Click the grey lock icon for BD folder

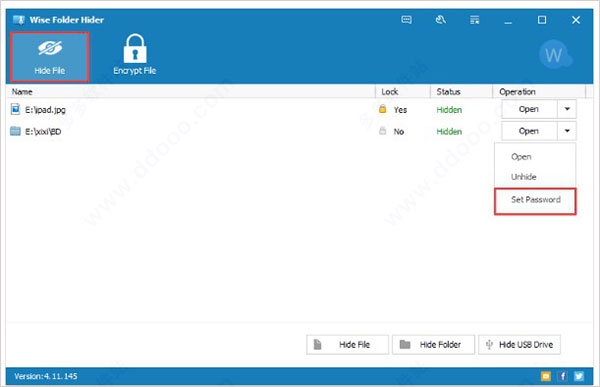(382, 131)
